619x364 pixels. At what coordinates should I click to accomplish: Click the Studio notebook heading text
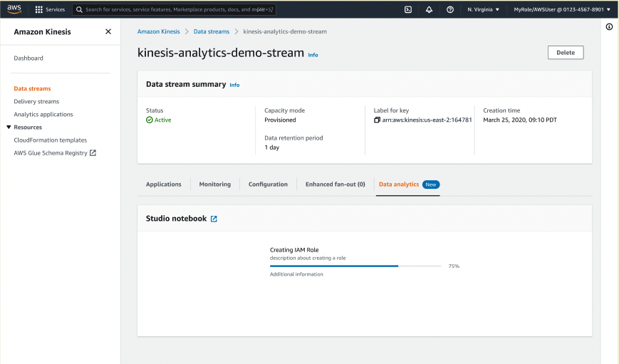tap(176, 219)
